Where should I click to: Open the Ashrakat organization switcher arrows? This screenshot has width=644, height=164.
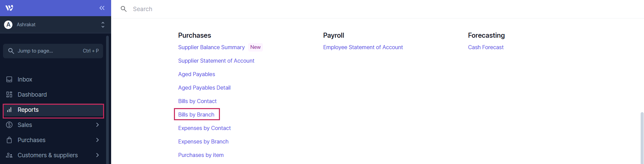[103, 25]
